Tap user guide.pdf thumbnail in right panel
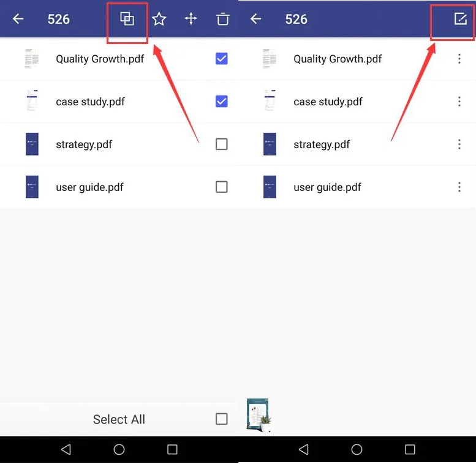 coord(270,187)
